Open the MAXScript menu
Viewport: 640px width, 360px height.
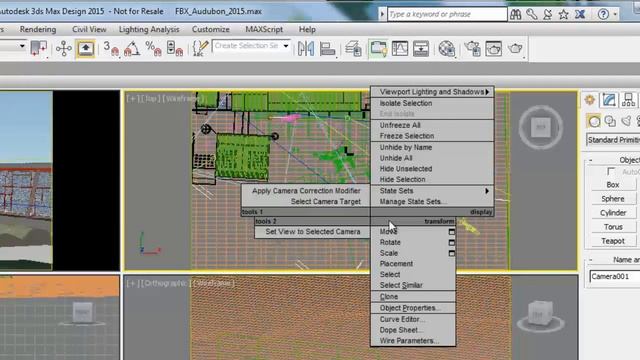tap(264, 29)
